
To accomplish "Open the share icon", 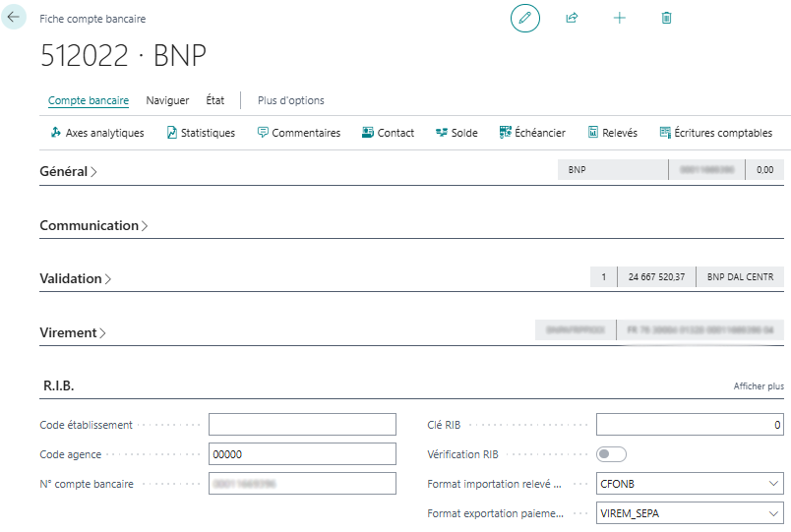I will [x=572, y=18].
